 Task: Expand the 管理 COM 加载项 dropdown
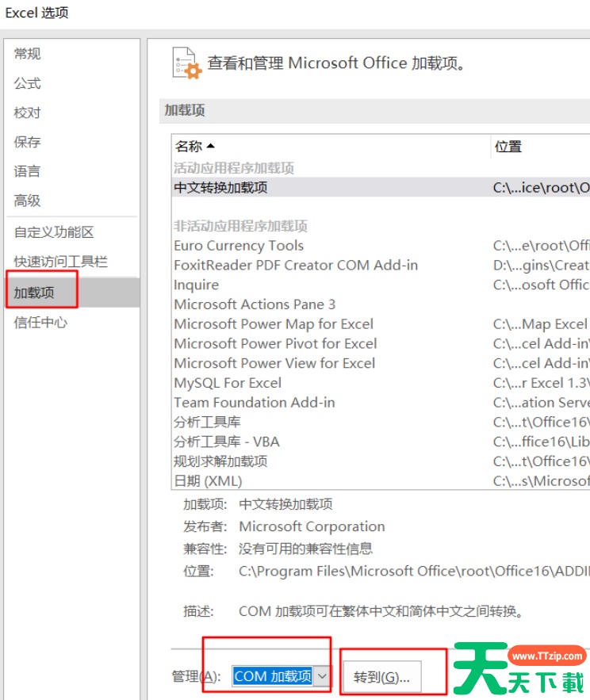[323, 676]
